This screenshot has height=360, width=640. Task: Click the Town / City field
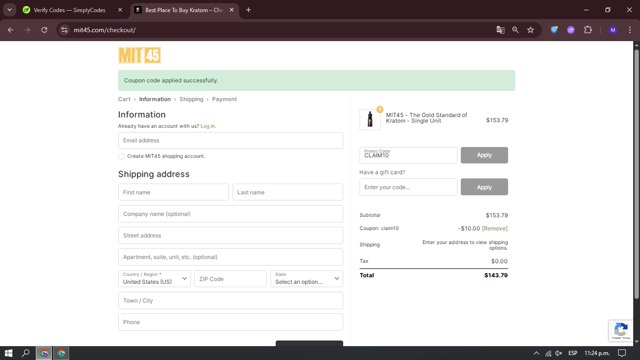[230, 300]
